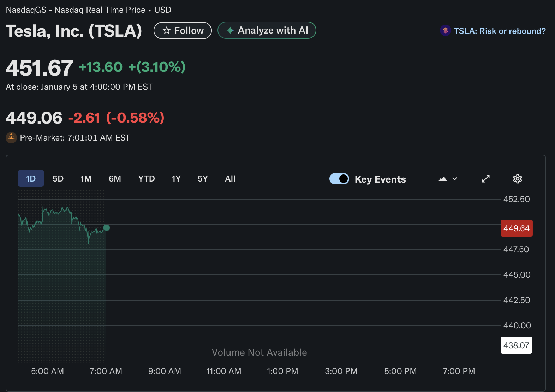
Task: Open the chart type dropdown chevron
Action: pyautogui.click(x=455, y=179)
